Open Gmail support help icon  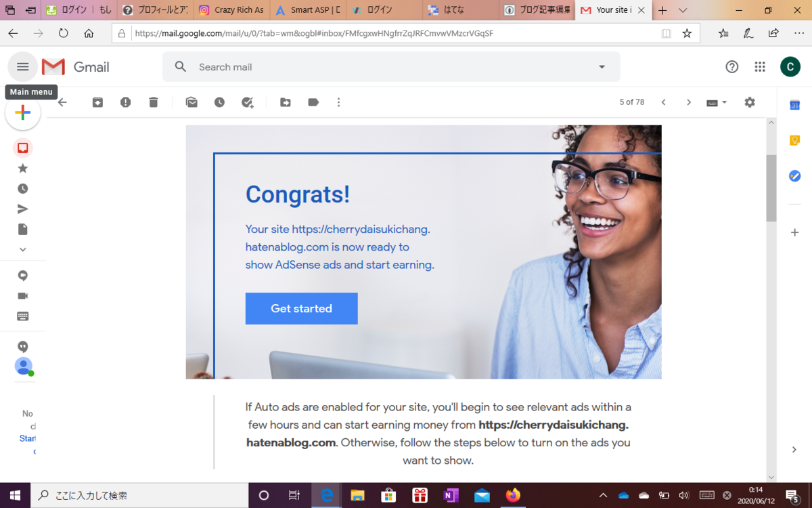point(732,66)
